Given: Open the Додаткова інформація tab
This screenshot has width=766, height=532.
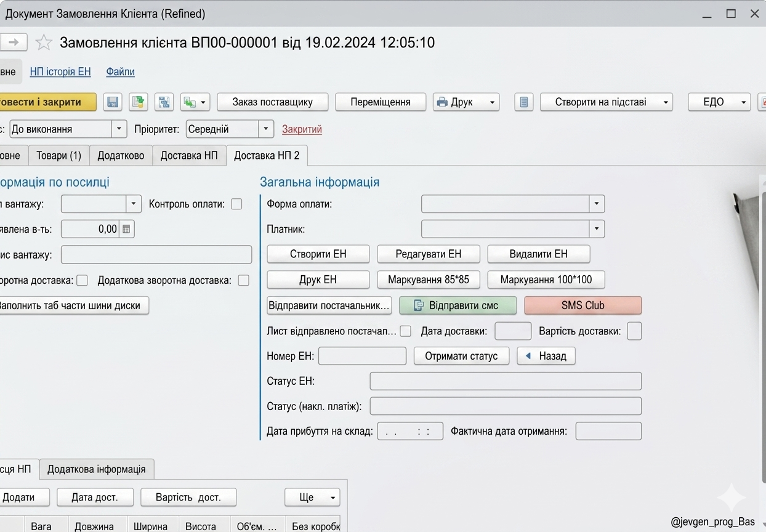Looking at the screenshot, I should [x=97, y=469].
